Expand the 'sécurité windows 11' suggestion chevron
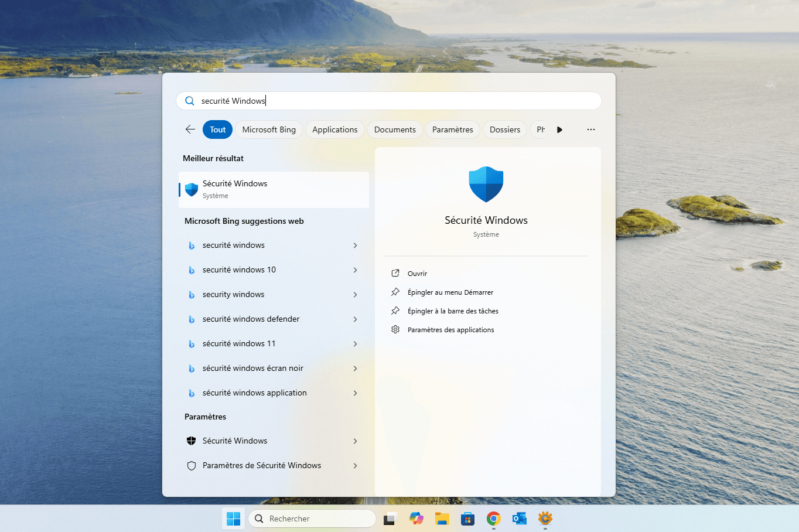Image resolution: width=799 pixels, height=532 pixels. tap(355, 344)
